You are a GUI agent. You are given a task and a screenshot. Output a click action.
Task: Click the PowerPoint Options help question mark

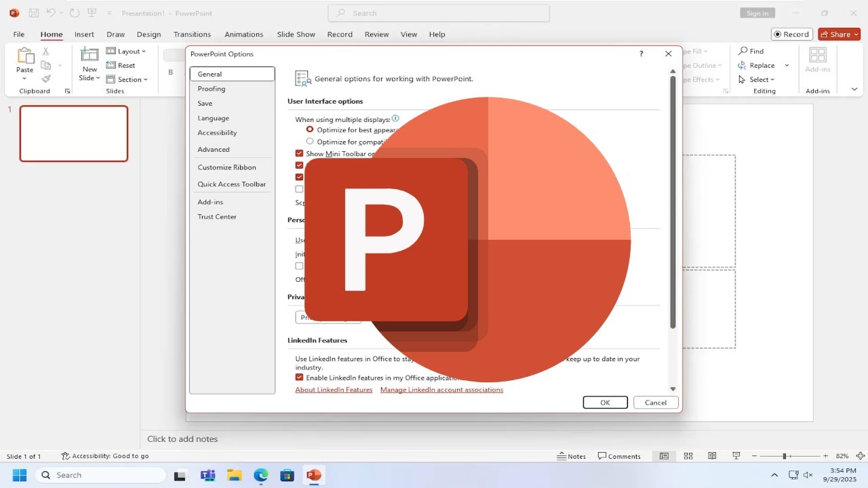(641, 54)
